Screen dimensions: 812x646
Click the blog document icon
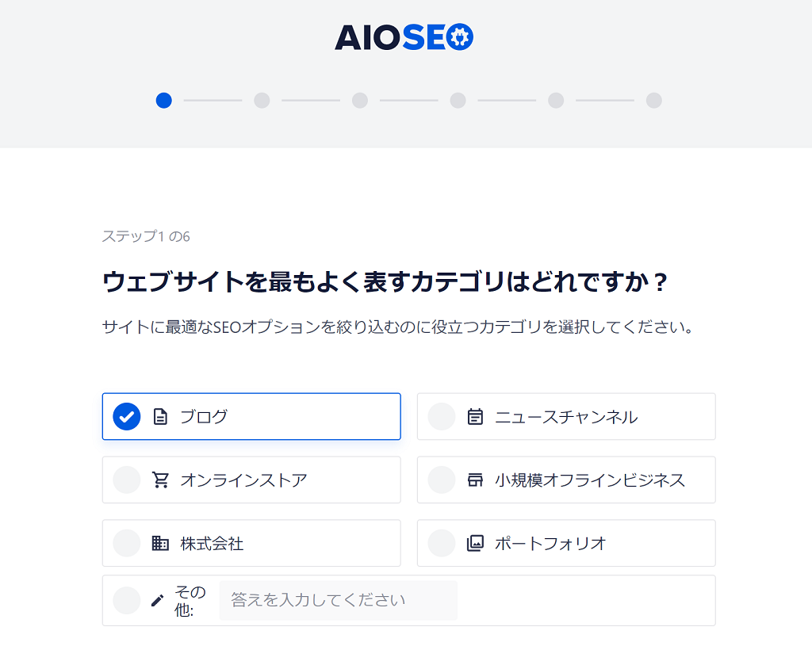[160, 416]
